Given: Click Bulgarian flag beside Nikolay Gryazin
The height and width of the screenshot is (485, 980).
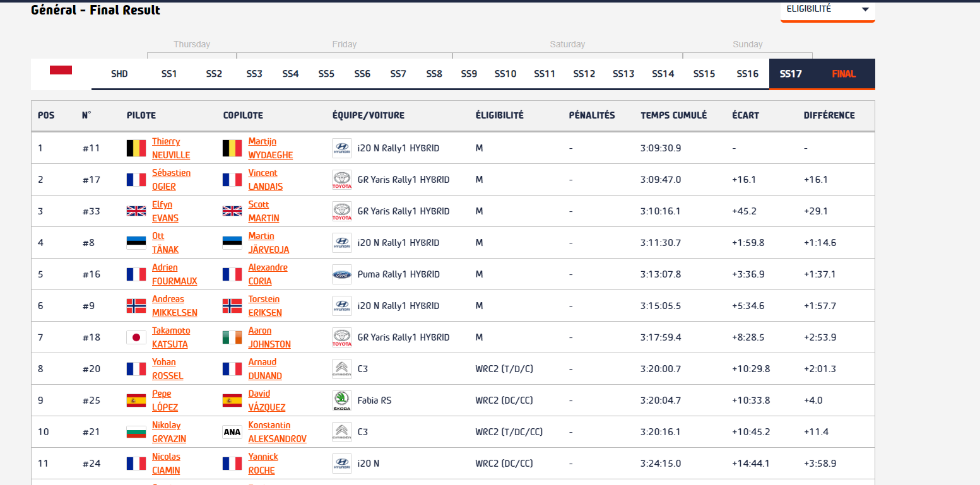Looking at the screenshot, I should pos(136,432).
